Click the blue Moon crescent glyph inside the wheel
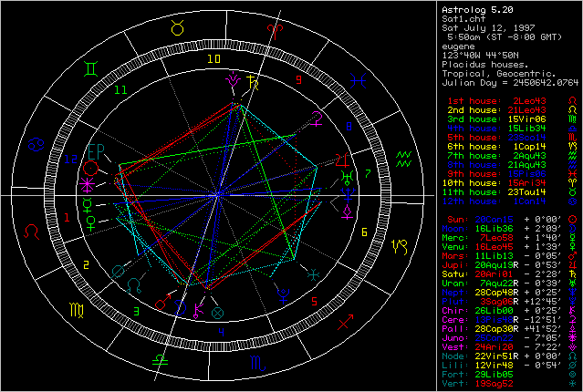This screenshot has height=392, width=583. pyautogui.click(x=181, y=307)
